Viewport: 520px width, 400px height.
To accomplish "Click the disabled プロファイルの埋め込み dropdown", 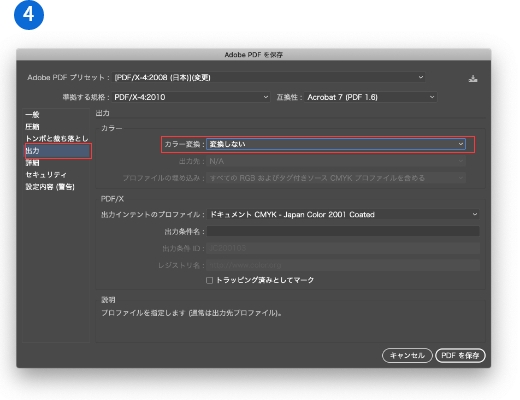I will click(336, 178).
